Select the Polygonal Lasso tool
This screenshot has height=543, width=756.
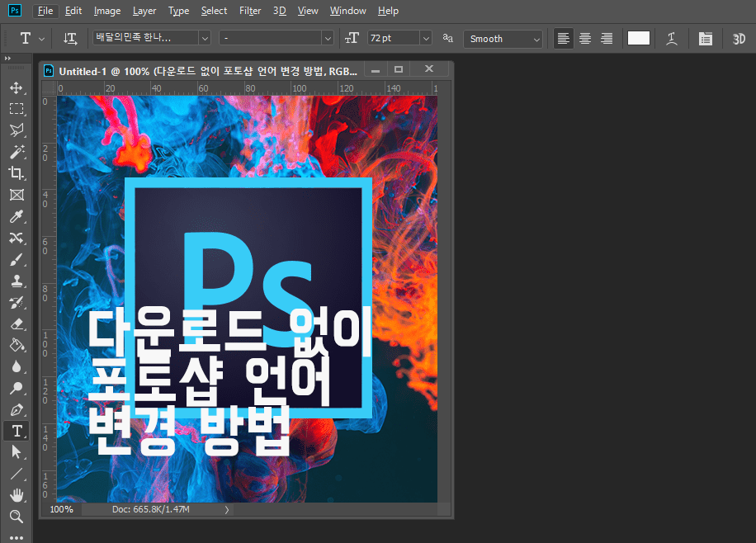click(17, 130)
